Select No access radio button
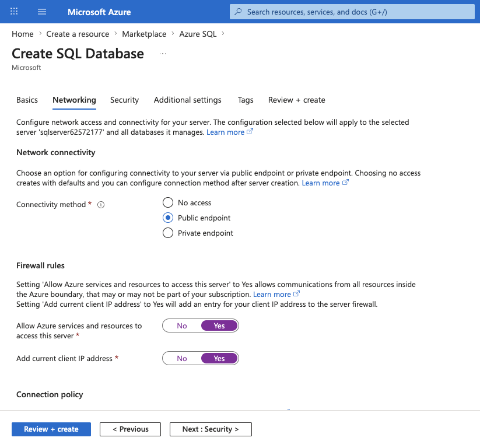Viewport: 480px width, 448px height. [x=168, y=203]
